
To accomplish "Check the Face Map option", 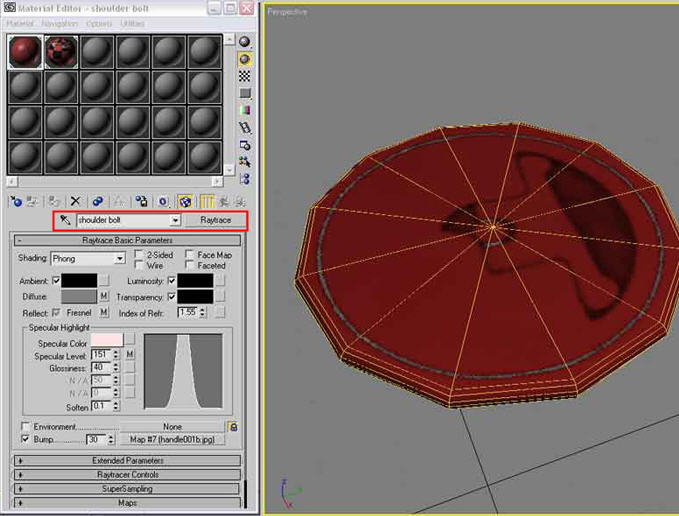I will 189,255.
